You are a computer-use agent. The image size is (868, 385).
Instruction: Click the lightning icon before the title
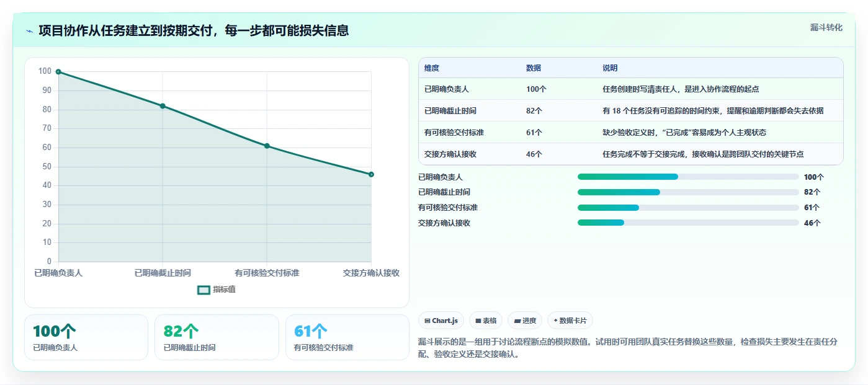(x=29, y=31)
